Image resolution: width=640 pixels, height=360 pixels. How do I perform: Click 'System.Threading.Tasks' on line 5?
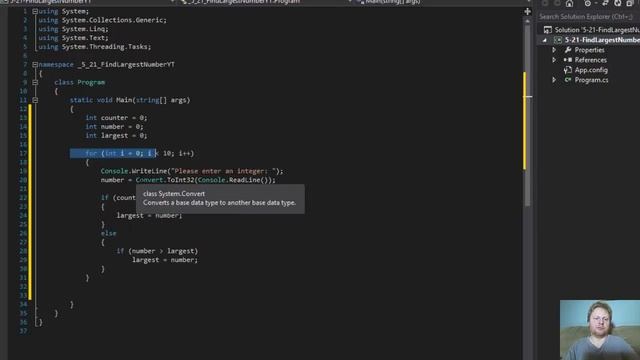[106, 47]
